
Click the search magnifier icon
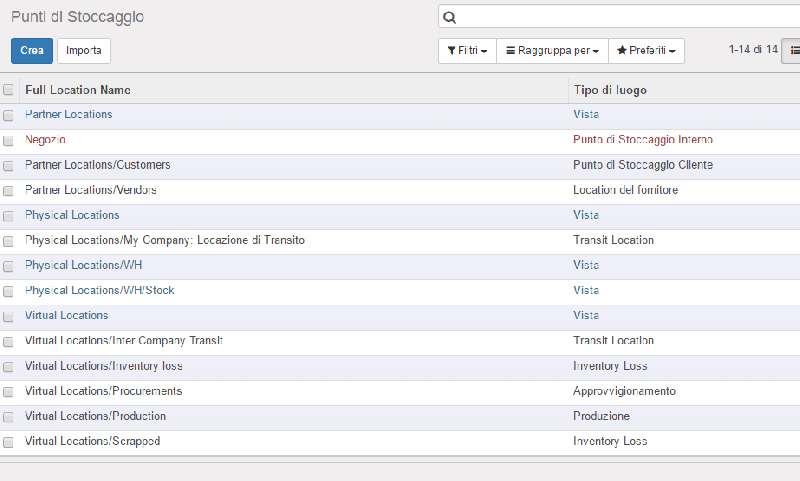[x=449, y=17]
